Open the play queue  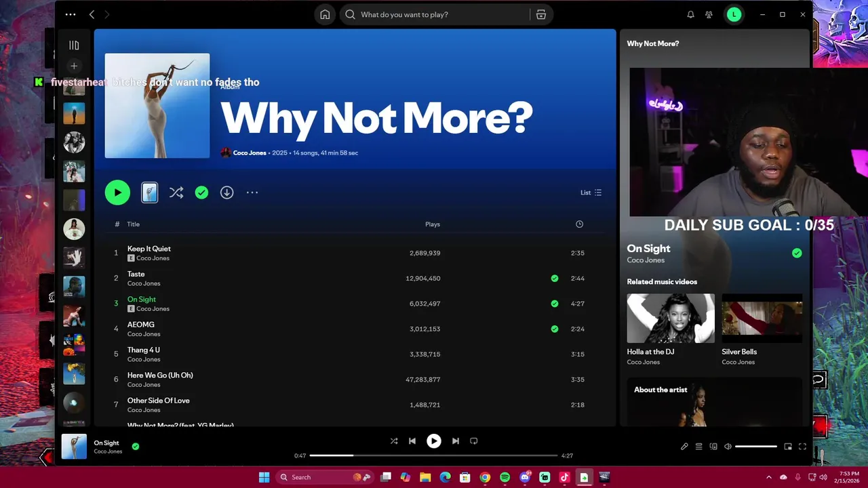pos(698,447)
